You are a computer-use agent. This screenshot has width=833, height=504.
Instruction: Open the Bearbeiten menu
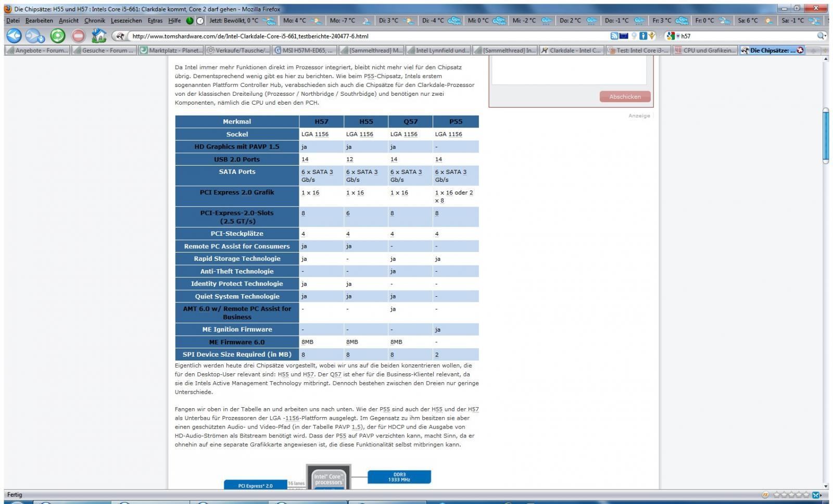click(x=39, y=21)
